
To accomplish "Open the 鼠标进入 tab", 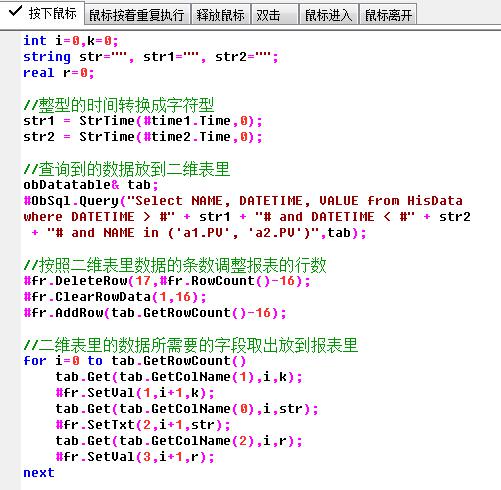I will click(329, 15).
